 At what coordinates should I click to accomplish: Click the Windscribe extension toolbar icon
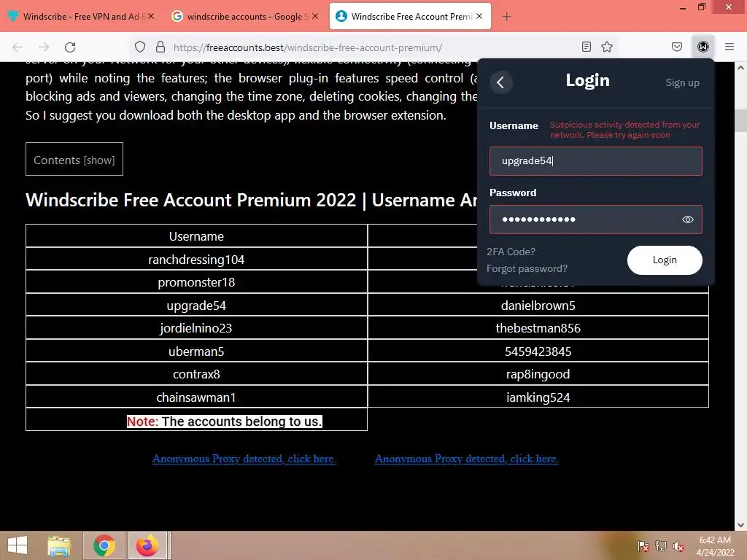click(703, 47)
